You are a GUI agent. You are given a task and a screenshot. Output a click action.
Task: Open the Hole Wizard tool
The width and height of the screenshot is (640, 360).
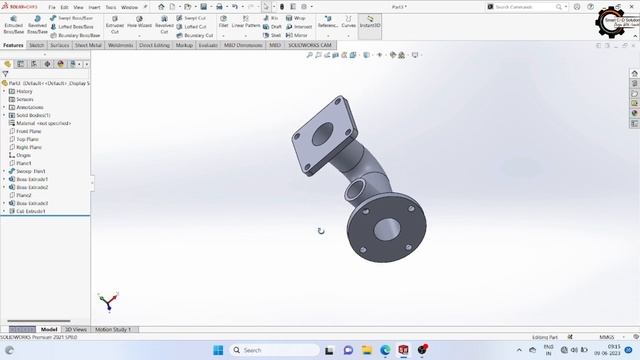139,22
